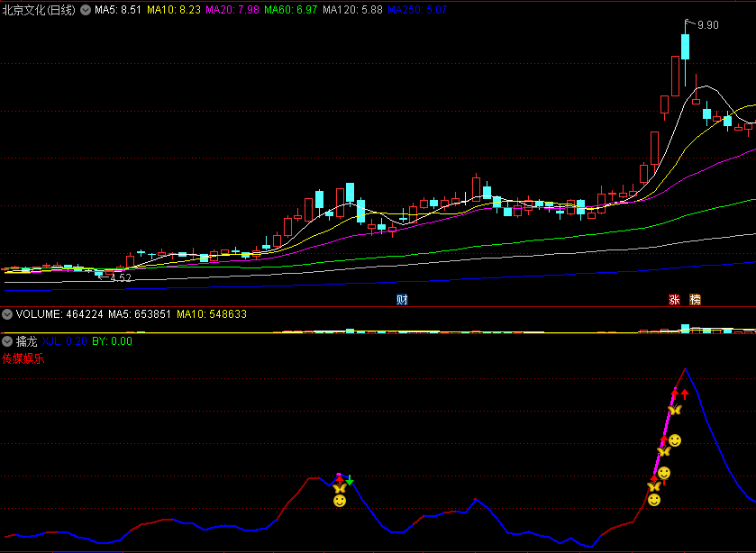Viewport: 756px width, 553px height.
Task: Select the topmost smiley on the right surge
Action: [x=675, y=440]
